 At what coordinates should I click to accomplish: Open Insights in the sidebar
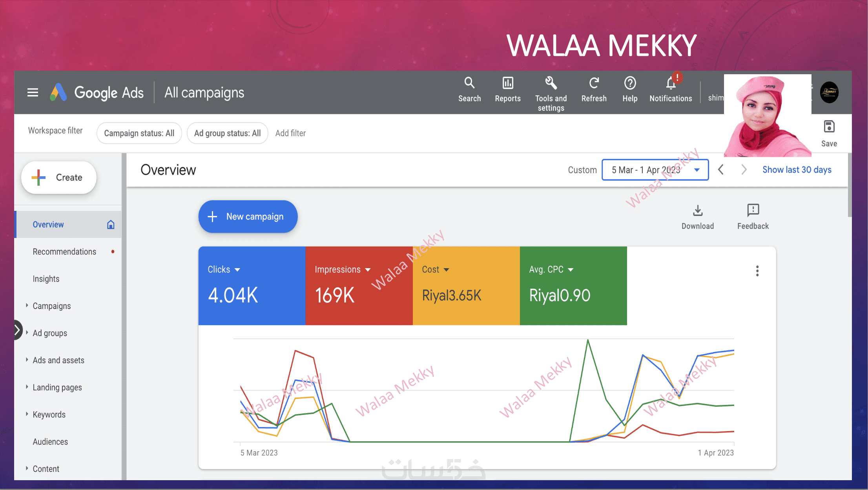(46, 279)
